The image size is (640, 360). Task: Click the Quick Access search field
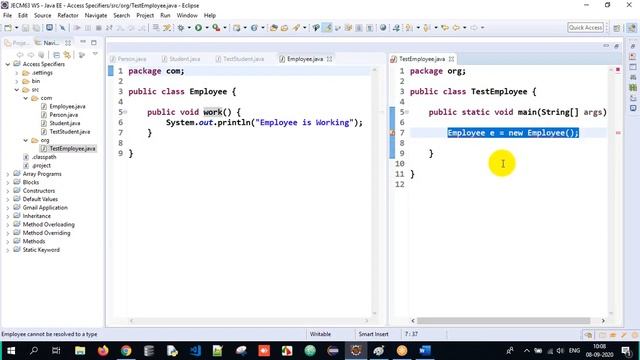[585, 27]
